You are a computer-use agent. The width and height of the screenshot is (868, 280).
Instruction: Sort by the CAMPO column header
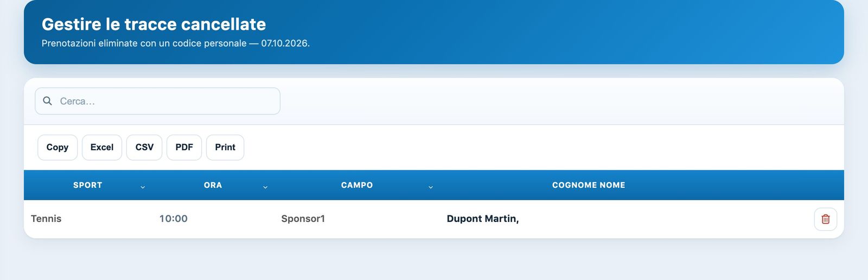pyautogui.click(x=357, y=185)
